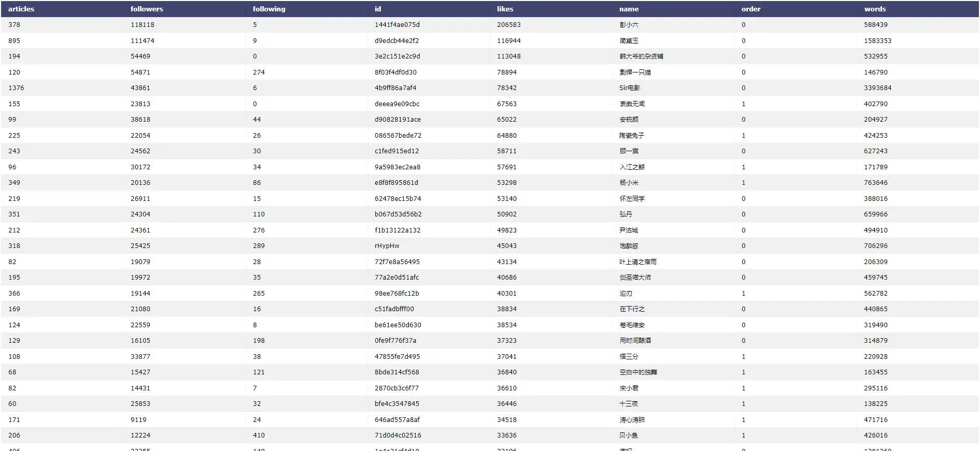Image resolution: width=980 pixels, height=451 pixels.
Task: Click the "likes" column header
Action: click(x=505, y=9)
